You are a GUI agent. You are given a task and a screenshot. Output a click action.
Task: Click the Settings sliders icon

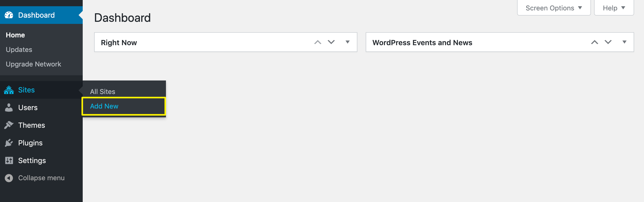pyautogui.click(x=9, y=160)
